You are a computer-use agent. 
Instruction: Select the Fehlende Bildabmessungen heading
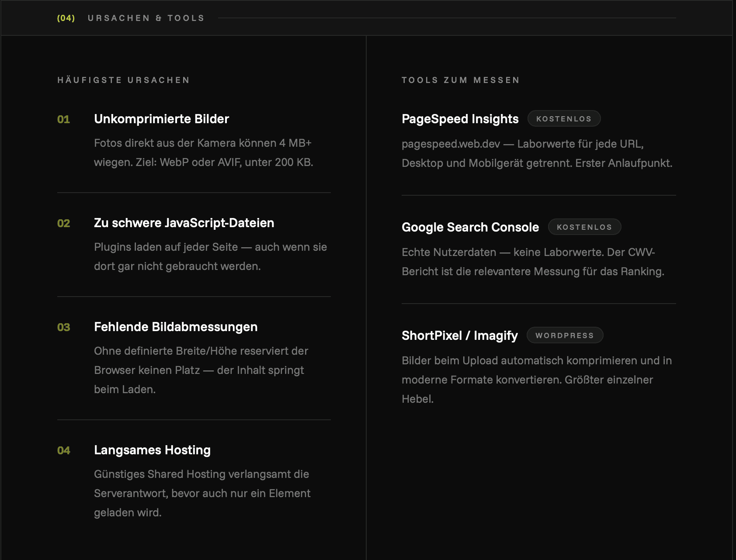pyautogui.click(x=176, y=327)
